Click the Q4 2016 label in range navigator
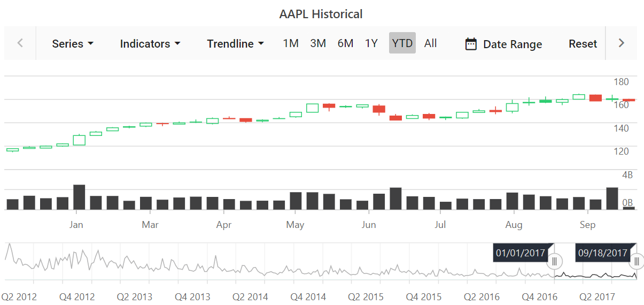Viewport: 644px width, 305px height. tap(539, 296)
